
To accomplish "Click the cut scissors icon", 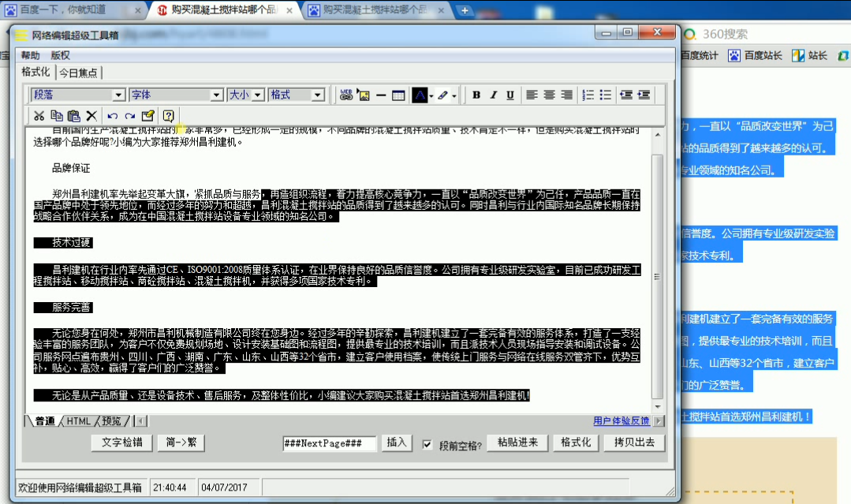I will tap(39, 115).
